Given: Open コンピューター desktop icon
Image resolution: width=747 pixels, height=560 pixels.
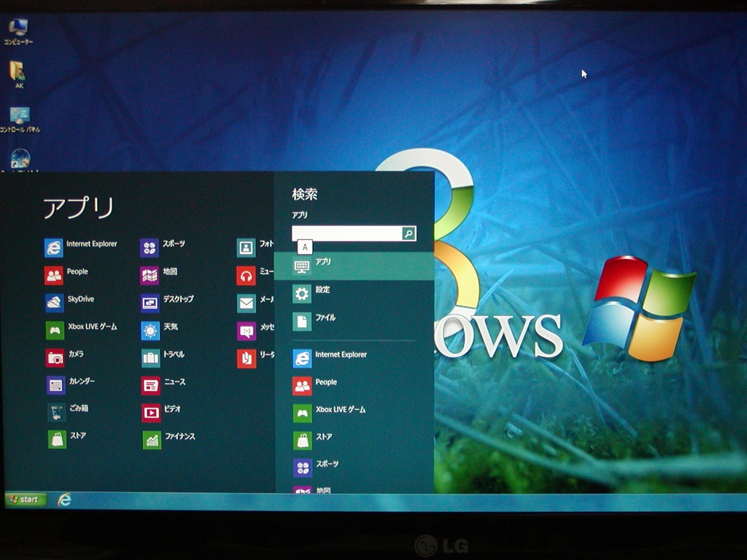Looking at the screenshot, I should tap(18, 32).
